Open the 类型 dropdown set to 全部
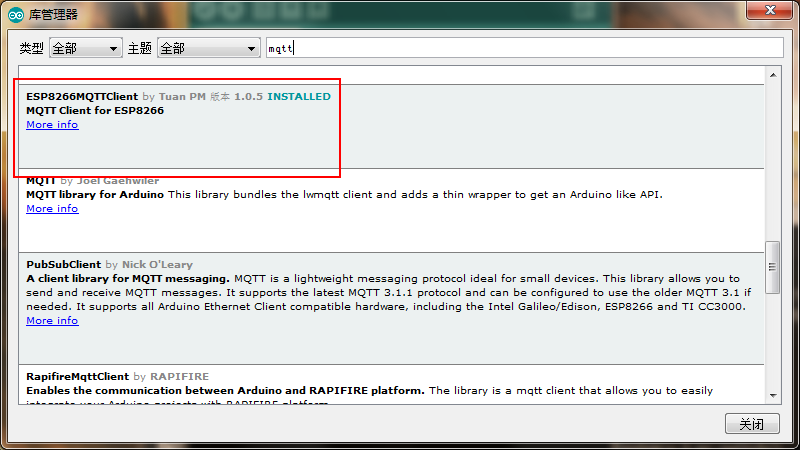 (x=86, y=48)
